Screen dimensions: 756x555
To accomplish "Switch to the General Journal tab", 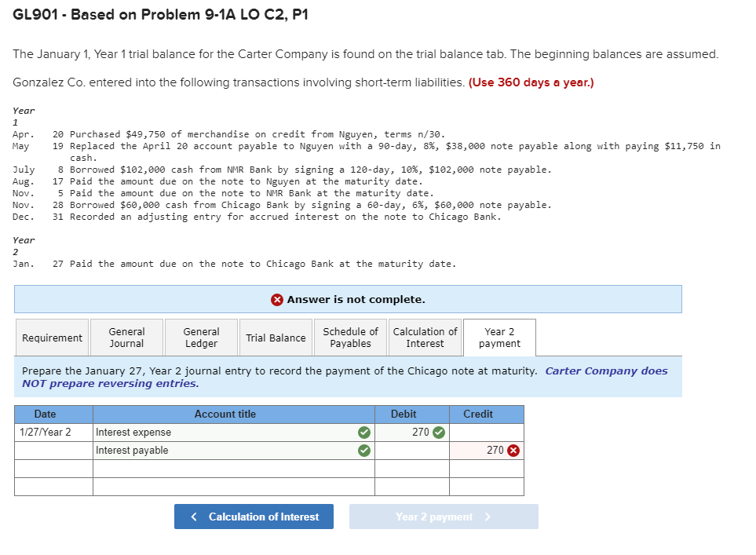I will click(127, 338).
